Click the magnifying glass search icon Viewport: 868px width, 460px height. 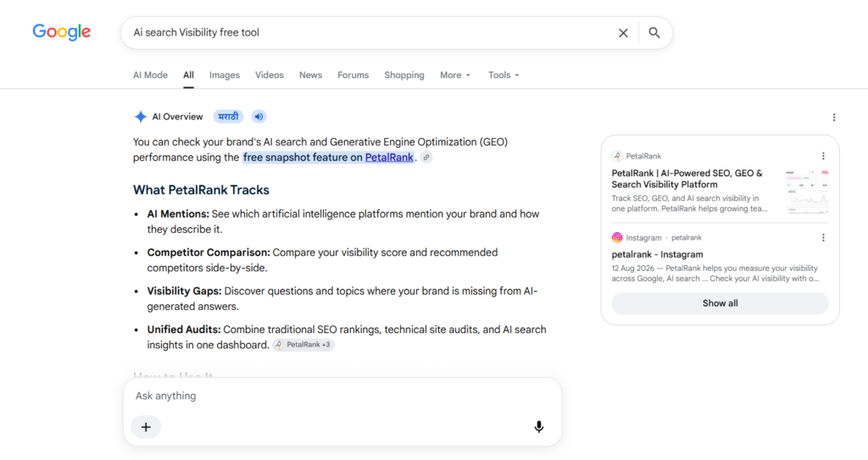[654, 33]
